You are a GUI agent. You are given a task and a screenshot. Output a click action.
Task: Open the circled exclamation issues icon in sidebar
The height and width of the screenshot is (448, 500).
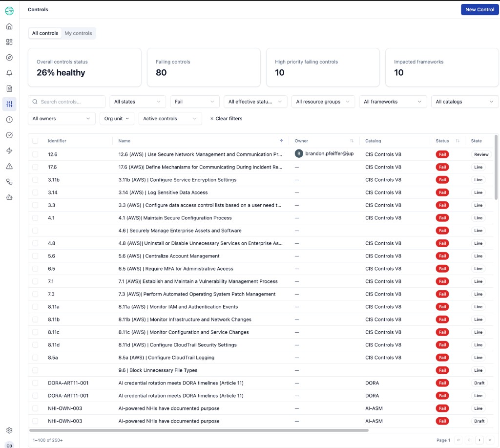[x=9, y=120]
